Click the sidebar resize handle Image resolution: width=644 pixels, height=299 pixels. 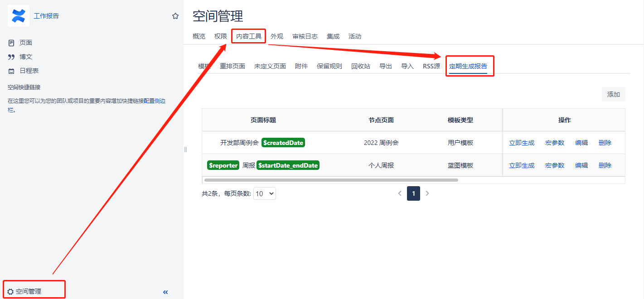185,149
